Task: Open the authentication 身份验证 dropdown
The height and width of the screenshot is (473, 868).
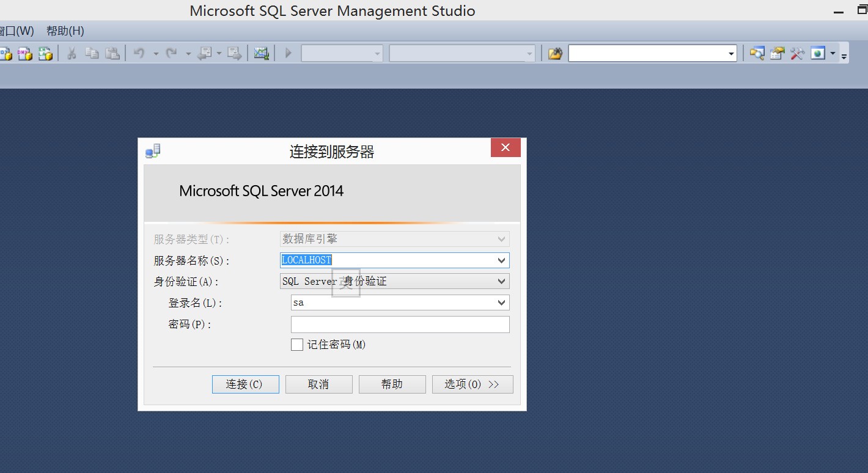Action: click(395, 281)
